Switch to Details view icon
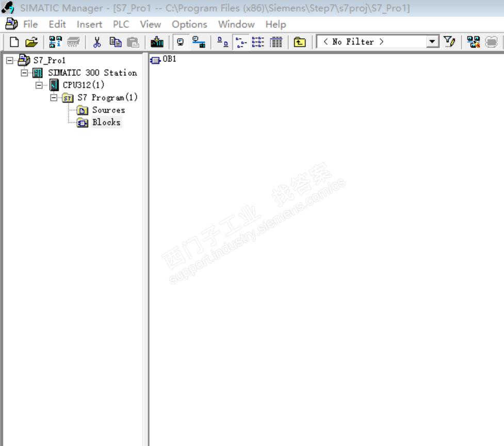The height and width of the screenshot is (446, 504). (x=276, y=42)
